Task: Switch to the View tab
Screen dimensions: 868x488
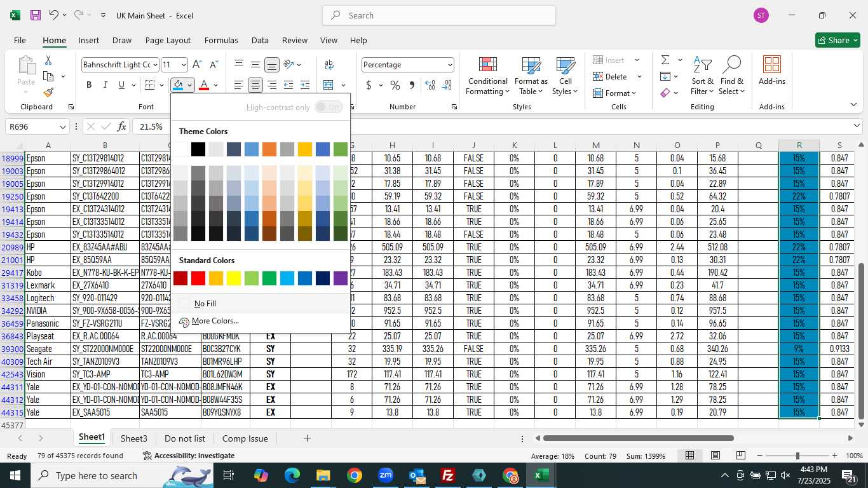Action: (x=329, y=40)
